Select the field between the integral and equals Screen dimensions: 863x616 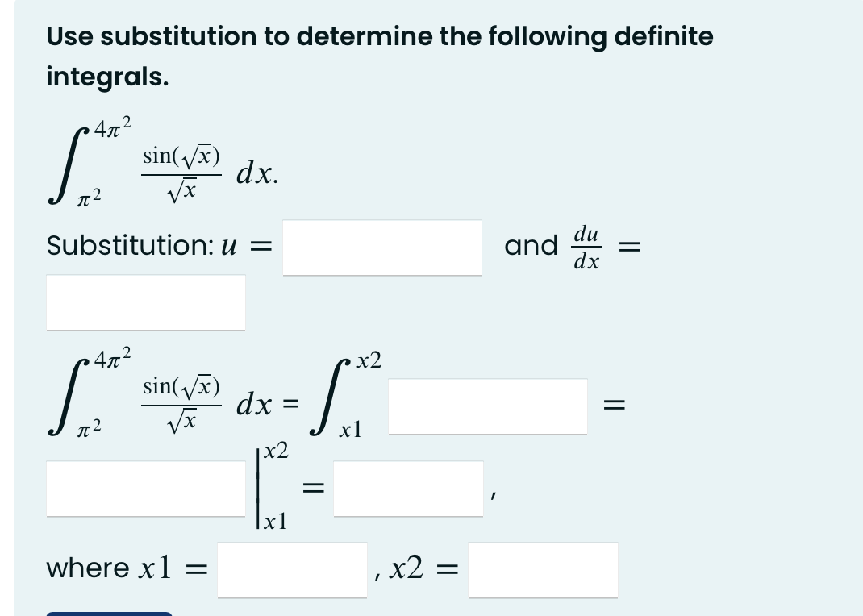(x=488, y=406)
